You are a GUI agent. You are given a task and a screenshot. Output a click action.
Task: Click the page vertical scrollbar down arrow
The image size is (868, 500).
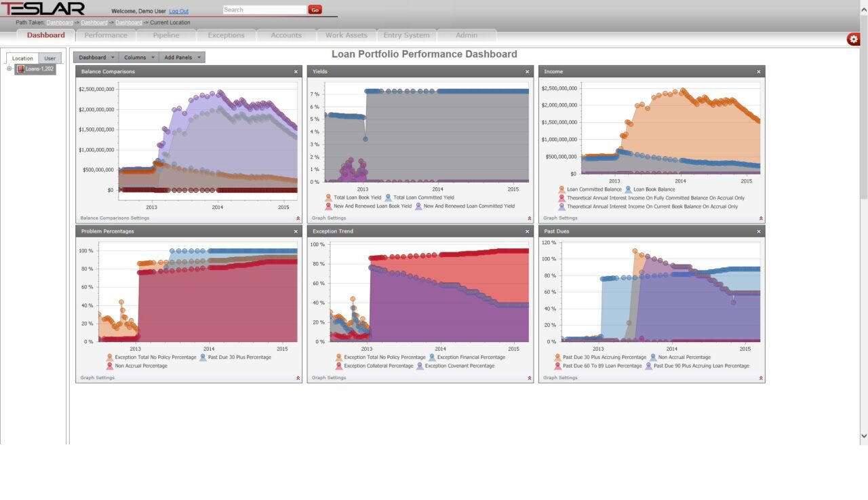(863, 436)
